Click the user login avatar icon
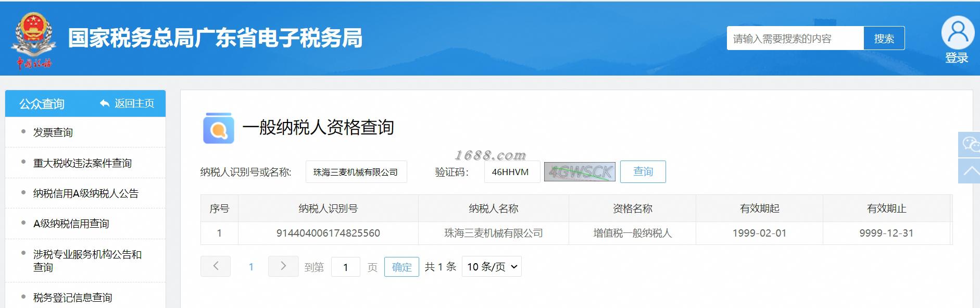 [957, 32]
